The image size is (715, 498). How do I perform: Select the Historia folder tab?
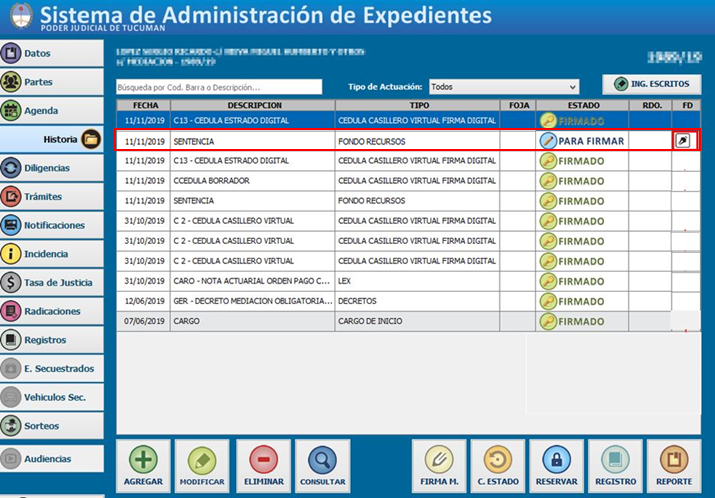tap(52, 139)
